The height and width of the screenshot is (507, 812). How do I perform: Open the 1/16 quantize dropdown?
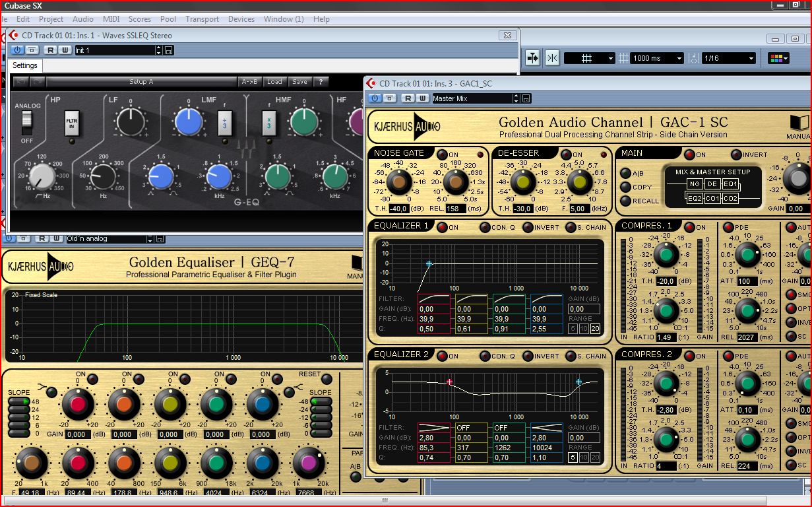(x=729, y=58)
